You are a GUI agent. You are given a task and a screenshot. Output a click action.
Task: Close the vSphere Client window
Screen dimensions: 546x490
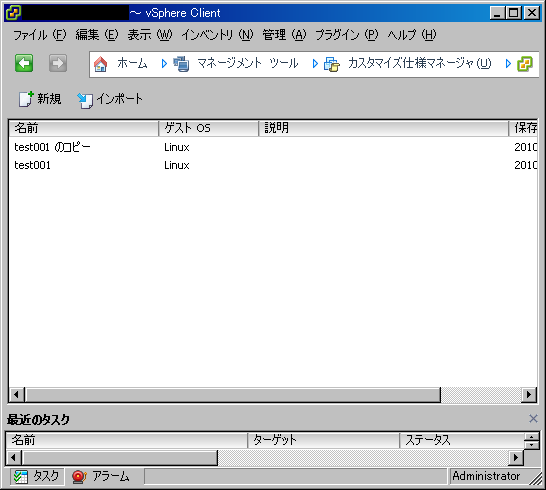pyautogui.click(x=532, y=13)
